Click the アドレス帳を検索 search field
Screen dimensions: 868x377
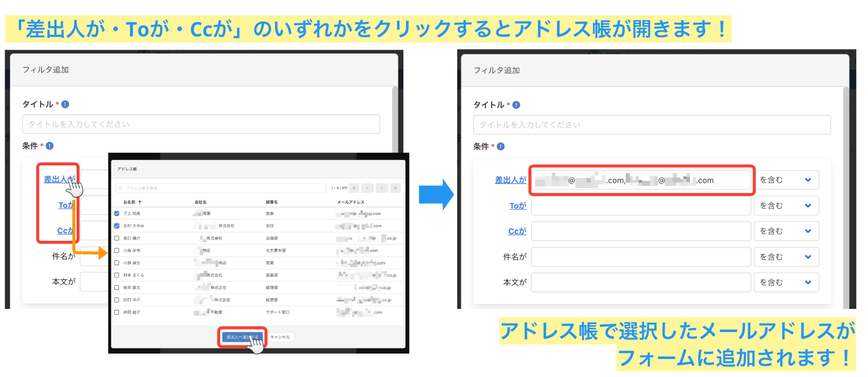point(222,188)
